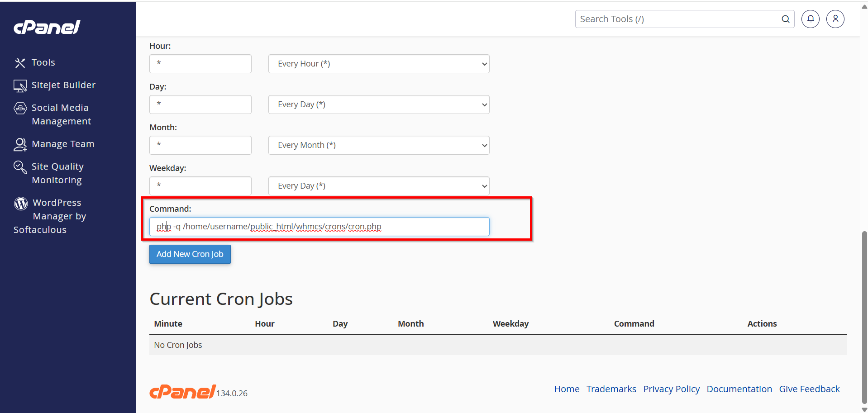Click the Command column header in table
The width and height of the screenshot is (868, 413).
[x=634, y=324]
